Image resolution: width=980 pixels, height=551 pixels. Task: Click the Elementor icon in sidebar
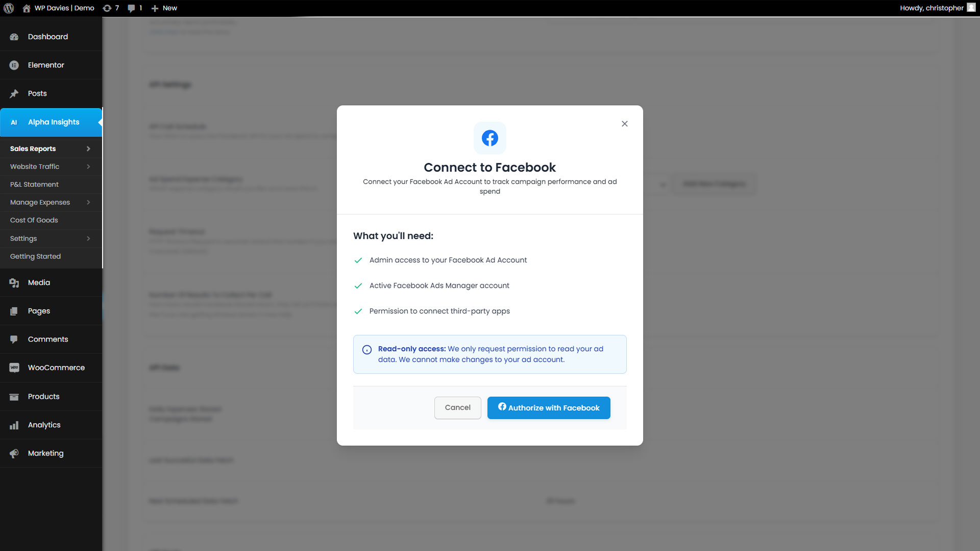[x=14, y=65]
